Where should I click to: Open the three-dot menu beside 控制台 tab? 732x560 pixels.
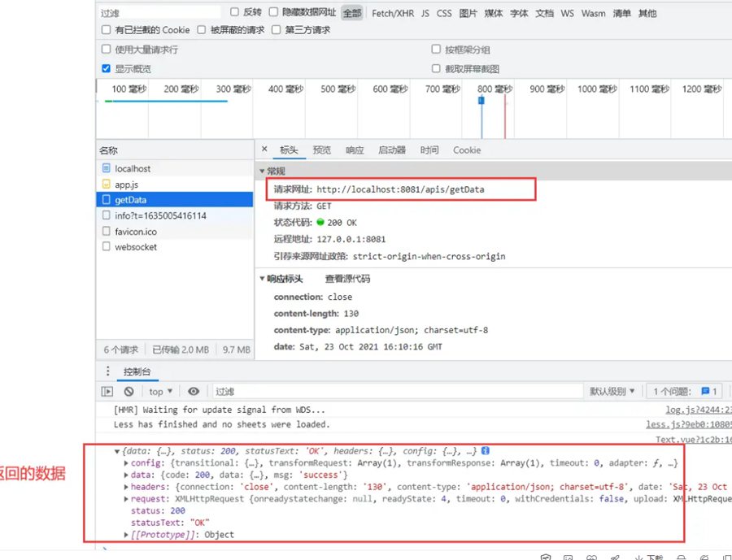pyautogui.click(x=107, y=371)
